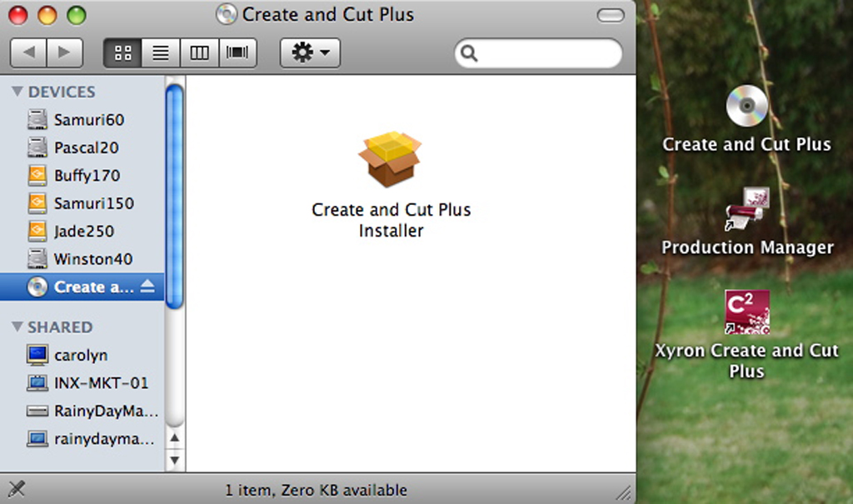Image resolution: width=853 pixels, height=504 pixels.
Task: Select Winston40 label in sidebar
Action: point(93,259)
